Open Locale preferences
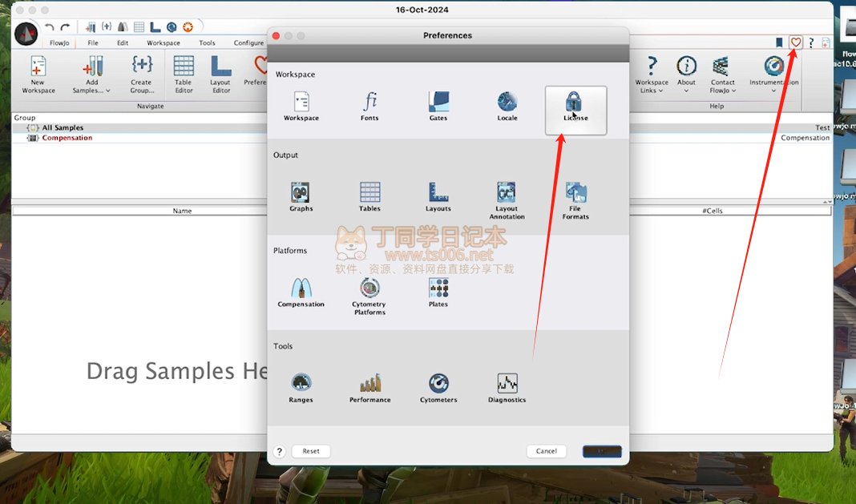 [x=507, y=104]
